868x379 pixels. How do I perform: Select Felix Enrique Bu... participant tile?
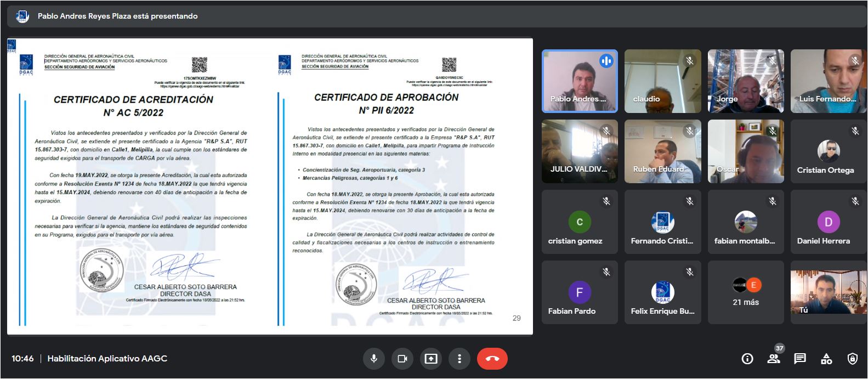[663, 292]
